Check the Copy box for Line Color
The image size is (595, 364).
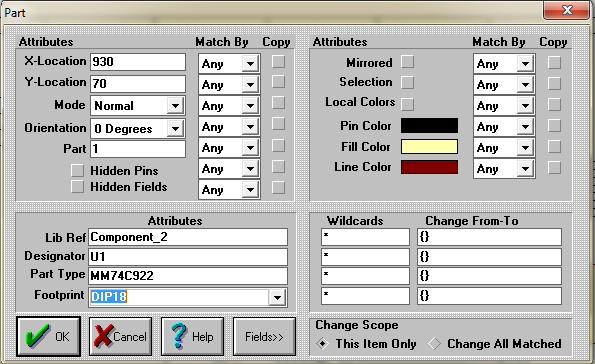click(x=554, y=167)
